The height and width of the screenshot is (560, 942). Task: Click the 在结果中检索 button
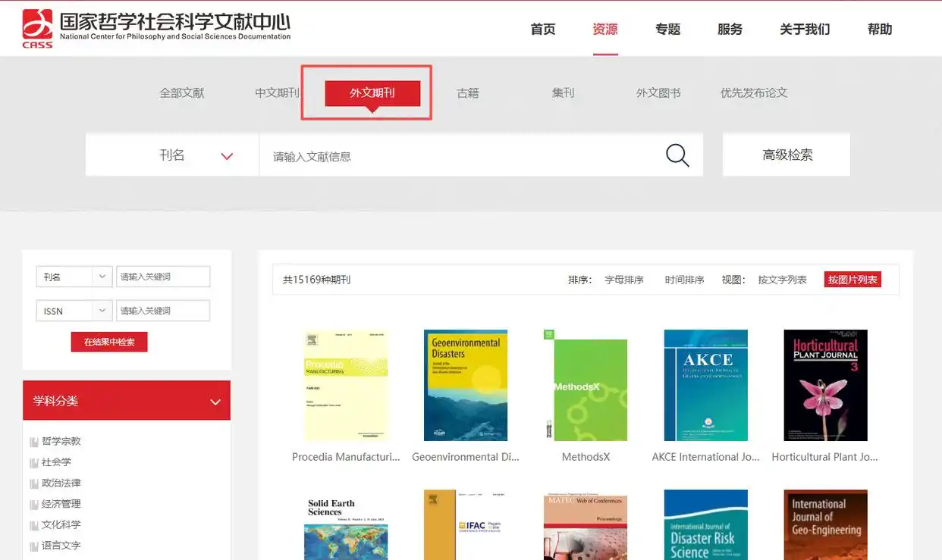(x=109, y=342)
